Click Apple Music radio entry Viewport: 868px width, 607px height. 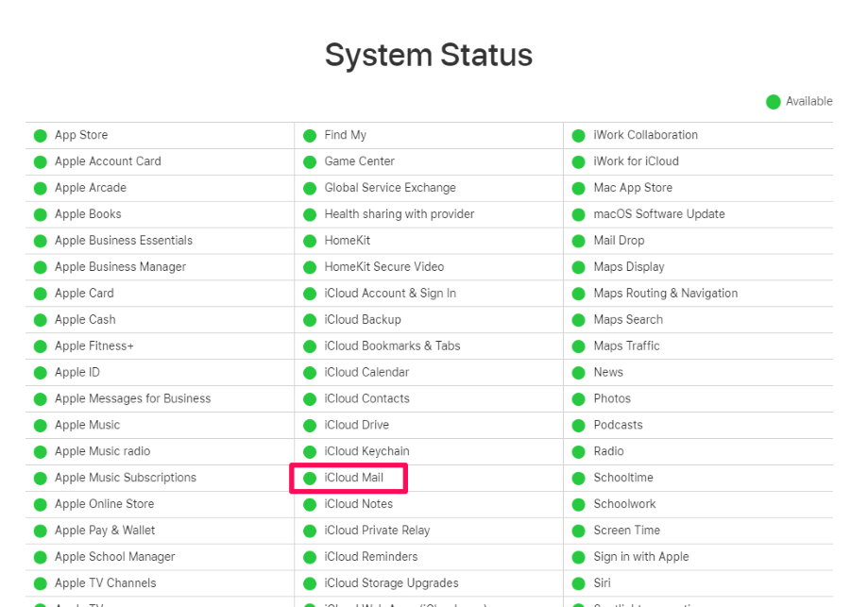[102, 451]
